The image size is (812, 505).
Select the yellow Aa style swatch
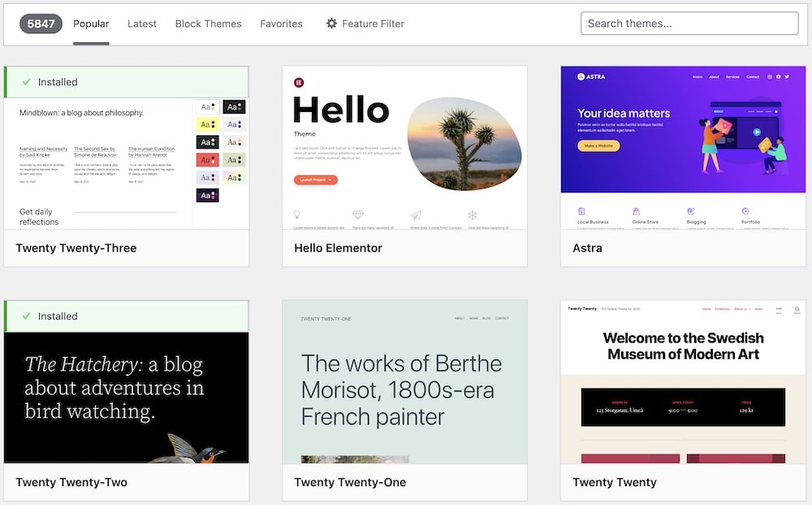207,124
